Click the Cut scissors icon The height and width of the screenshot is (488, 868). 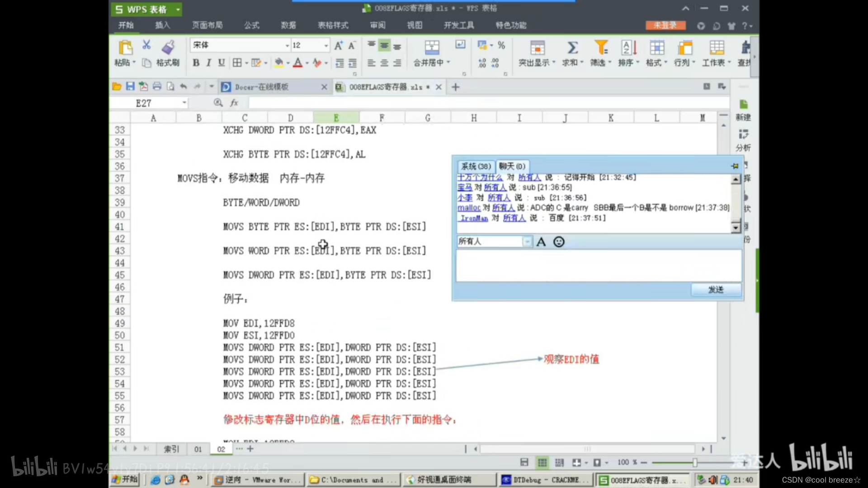(x=146, y=45)
